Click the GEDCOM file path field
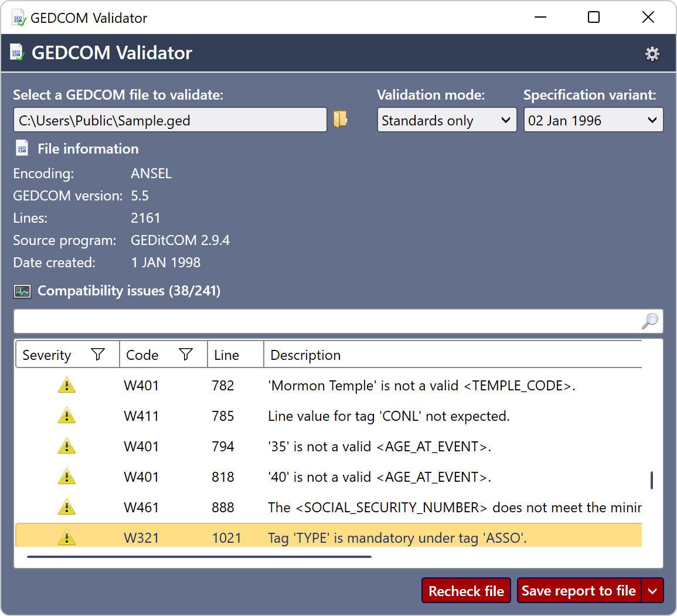This screenshot has width=677, height=616. (170, 120)
